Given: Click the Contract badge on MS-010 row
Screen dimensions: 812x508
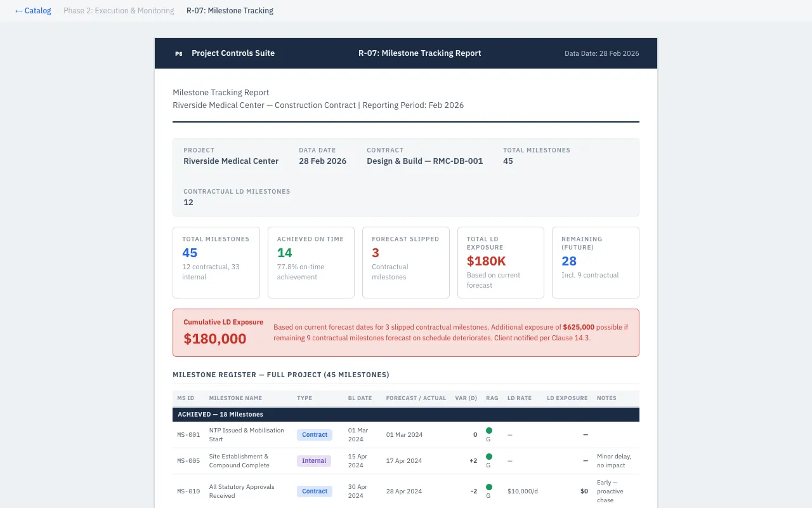Looking at the screenshot, I should click(315, 491).
